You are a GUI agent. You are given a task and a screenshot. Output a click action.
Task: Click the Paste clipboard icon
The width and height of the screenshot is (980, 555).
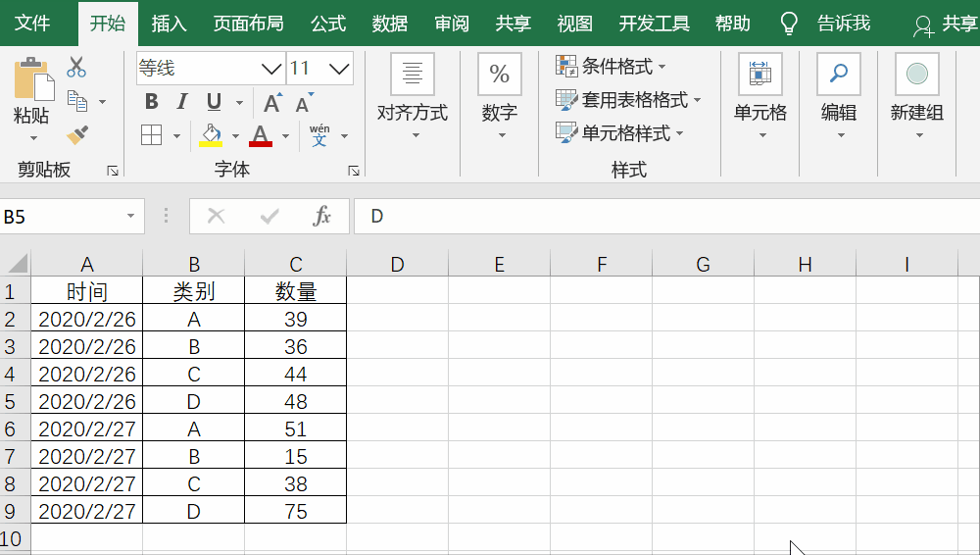[32, 78]
